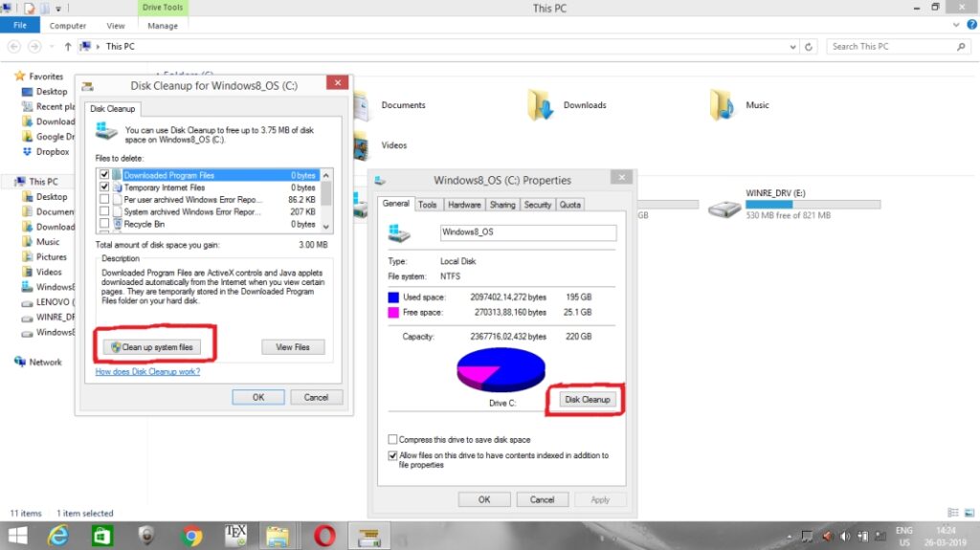Click the WINRE_DRV capacity usage bar
This screenshot has width=980, height=550.
813,205
